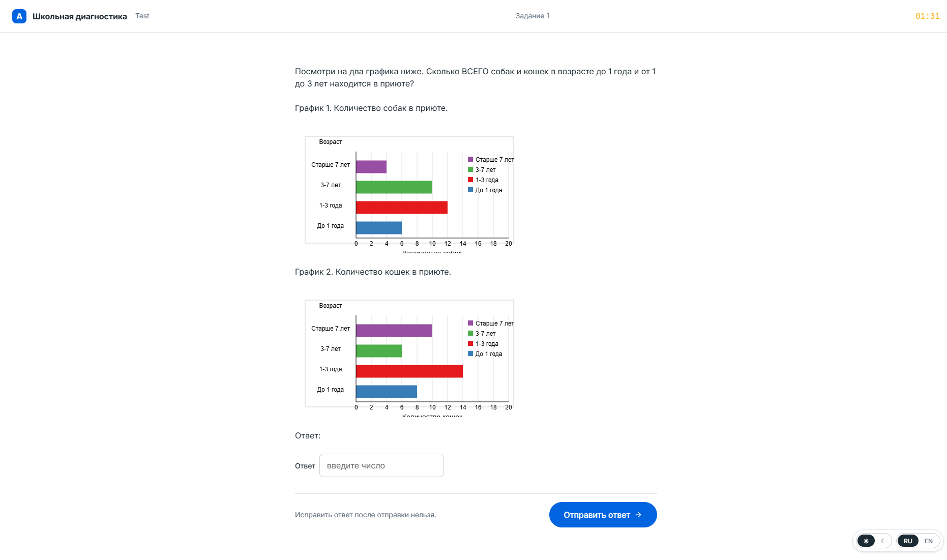Switch to light theme sun icon
The width and height of the screenshot is (947, 560).
pyautogui.click(x=866, y=541)
